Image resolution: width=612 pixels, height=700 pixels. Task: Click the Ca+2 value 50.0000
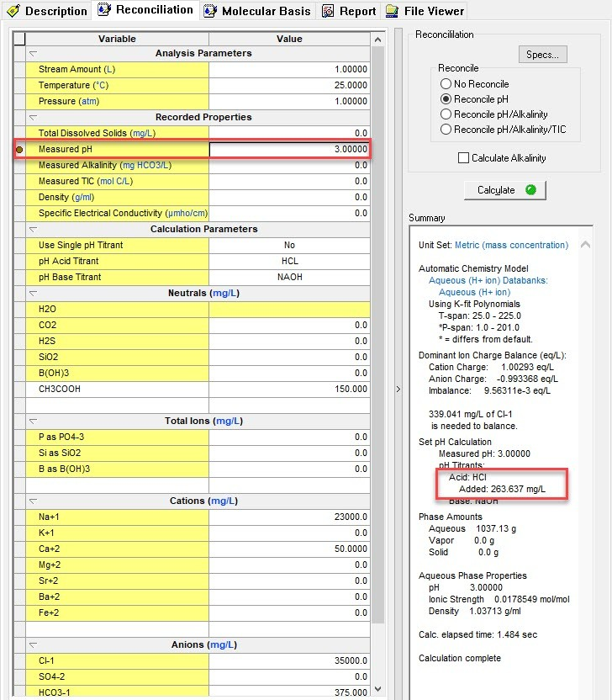[x=289, y=549]
